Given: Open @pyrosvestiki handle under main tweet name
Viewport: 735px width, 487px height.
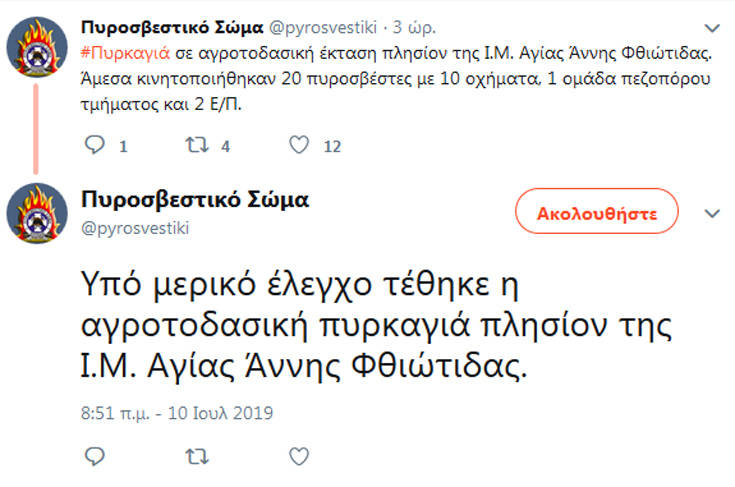Looking at the screenshot, I should coord(135,228).
